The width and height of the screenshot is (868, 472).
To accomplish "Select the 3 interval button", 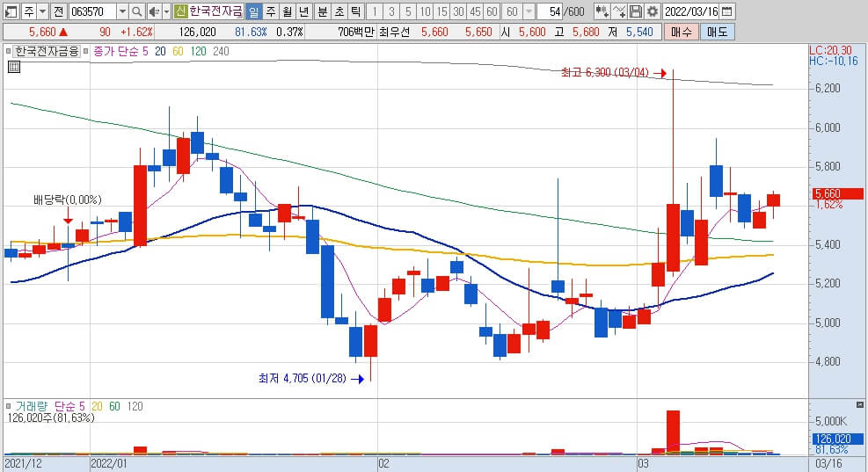I will point(391,11).
